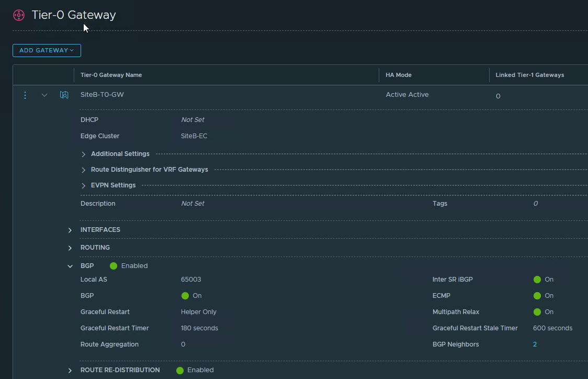The height and width of the screenshot is (379, 588).
Task: Expand the ROUTING section
Action: [x=70, y=248]
